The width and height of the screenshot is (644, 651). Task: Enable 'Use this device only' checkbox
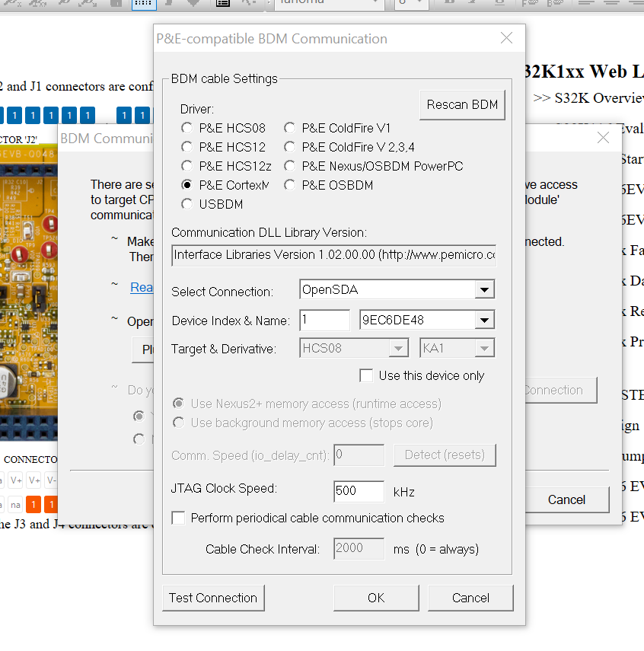coord(366,375)
